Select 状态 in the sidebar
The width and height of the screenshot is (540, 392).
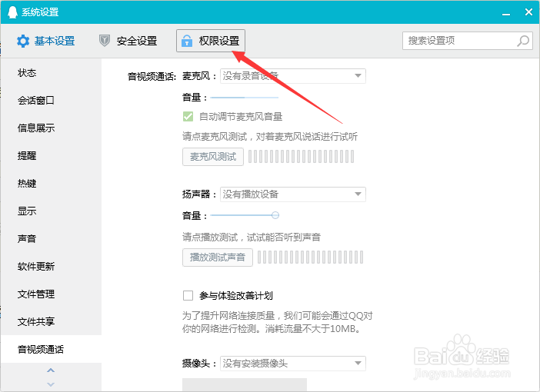[x=51, y=73]
